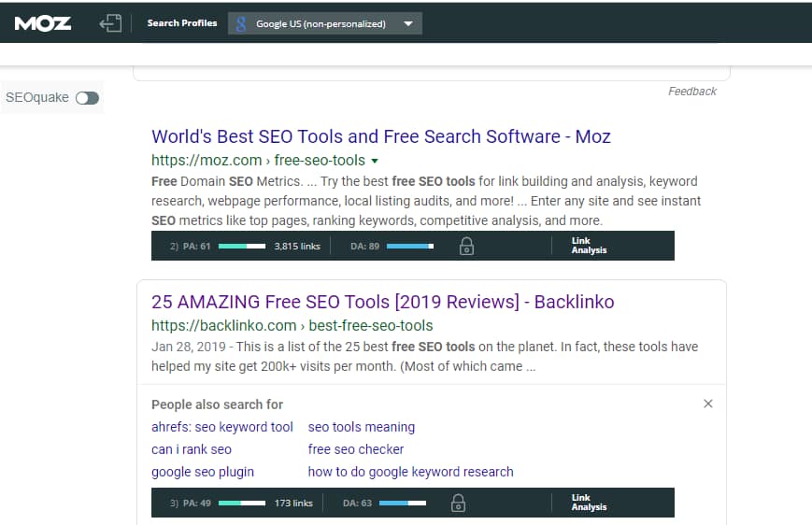
Task: Click DA: 89 progress bar
Action: [x=410, y=246]
